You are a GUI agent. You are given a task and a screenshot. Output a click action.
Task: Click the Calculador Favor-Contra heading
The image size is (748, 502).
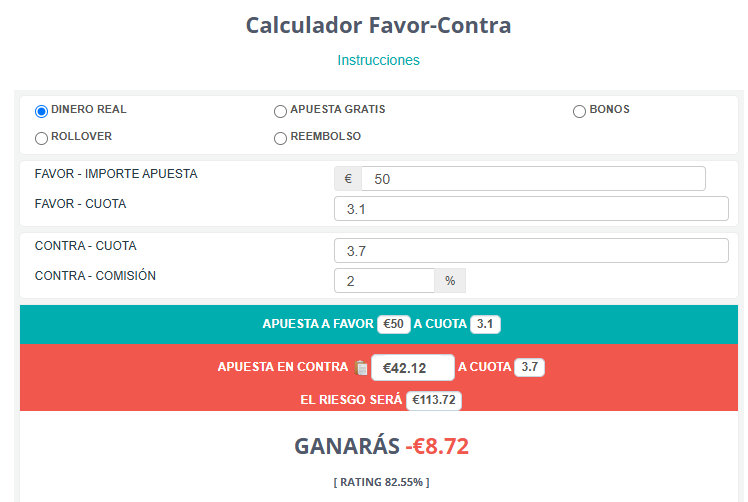[x=378, y=25]
